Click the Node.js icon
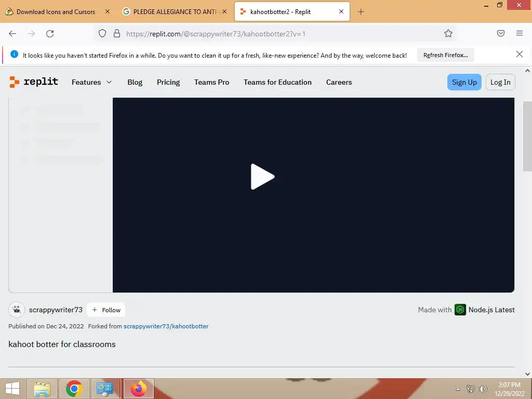Screen dimensions: 532x399 tap(460, 310)
